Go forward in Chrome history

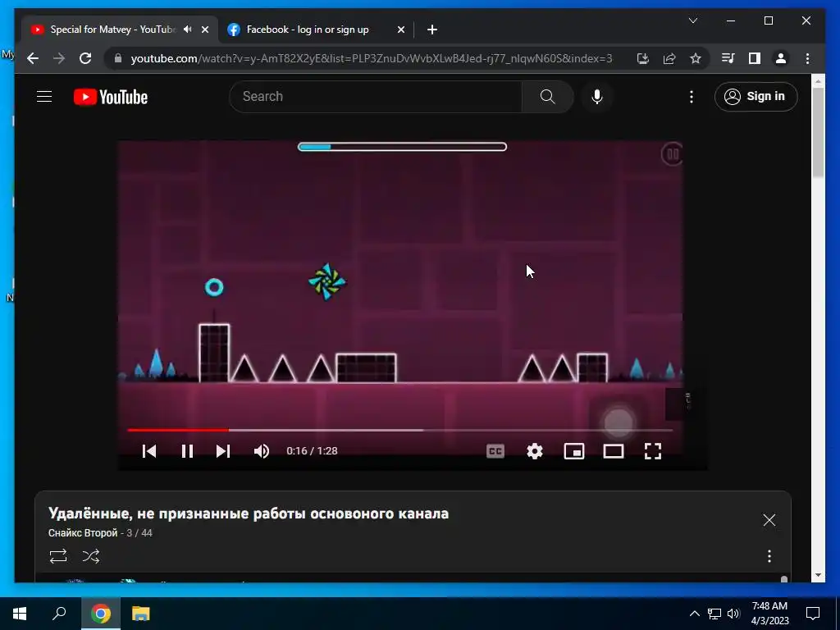click(59, 58)
